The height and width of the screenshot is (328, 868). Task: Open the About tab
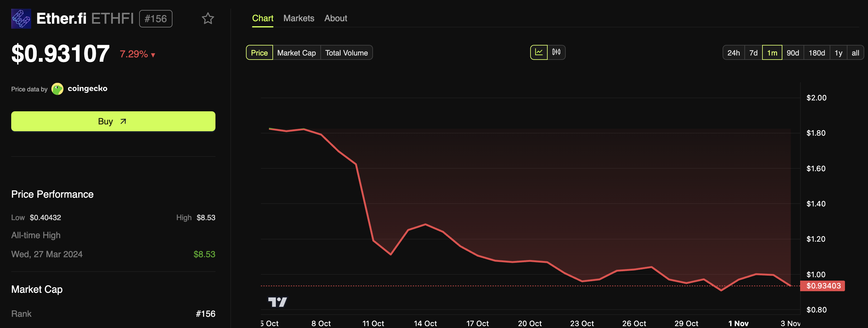point(336,18)
